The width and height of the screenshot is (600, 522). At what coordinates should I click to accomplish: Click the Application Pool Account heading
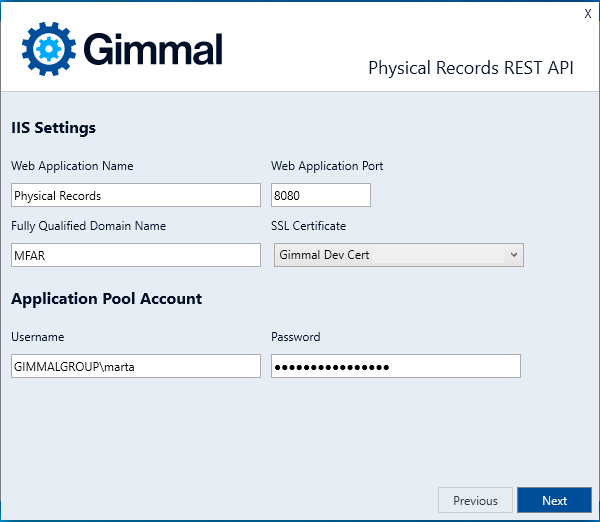(x=107, y=299)
